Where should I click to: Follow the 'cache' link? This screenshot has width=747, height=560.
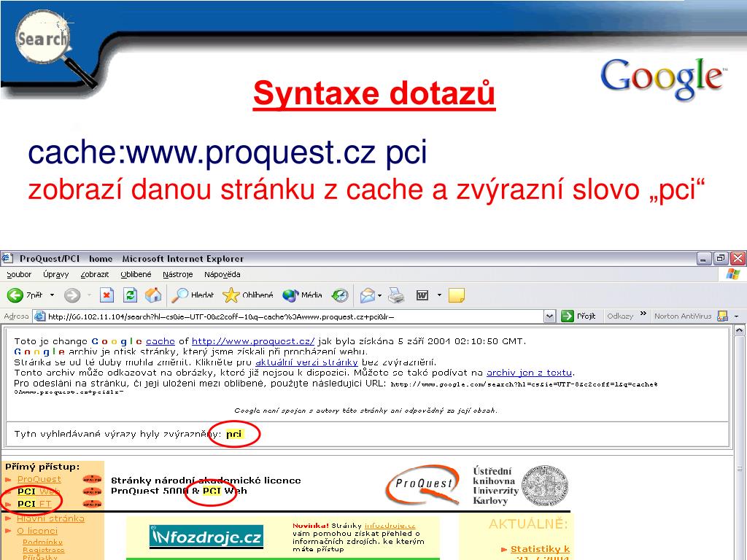pyautogui.click(x=160, y=341)
